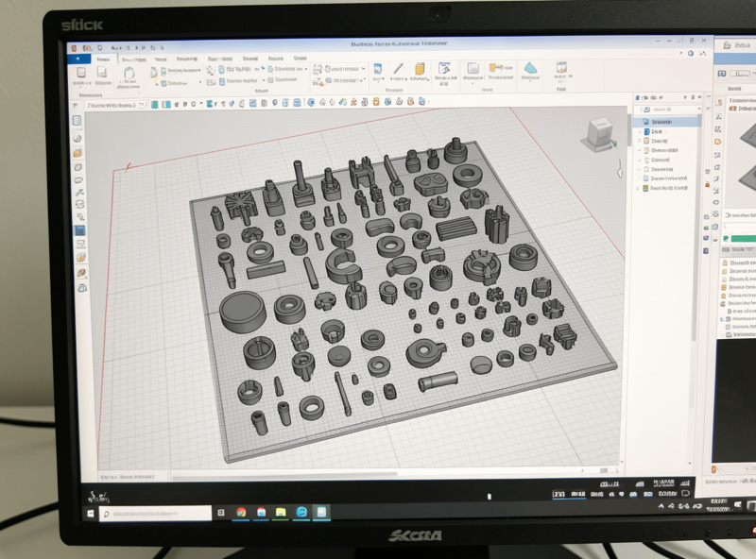Image resolution: width=756 pixels, height=559 pixels.
Task: Click the view cube in the viewport corner
Action: pos(600,134)
